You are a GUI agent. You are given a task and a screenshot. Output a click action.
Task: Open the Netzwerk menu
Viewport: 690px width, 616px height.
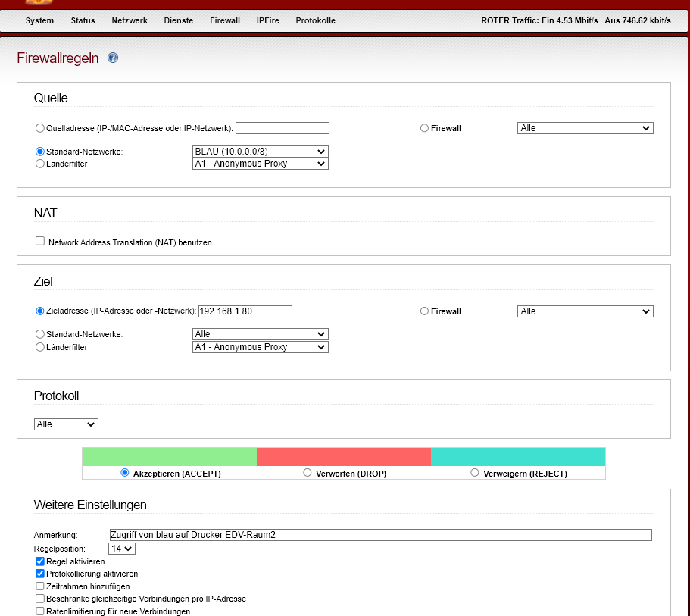130,20
